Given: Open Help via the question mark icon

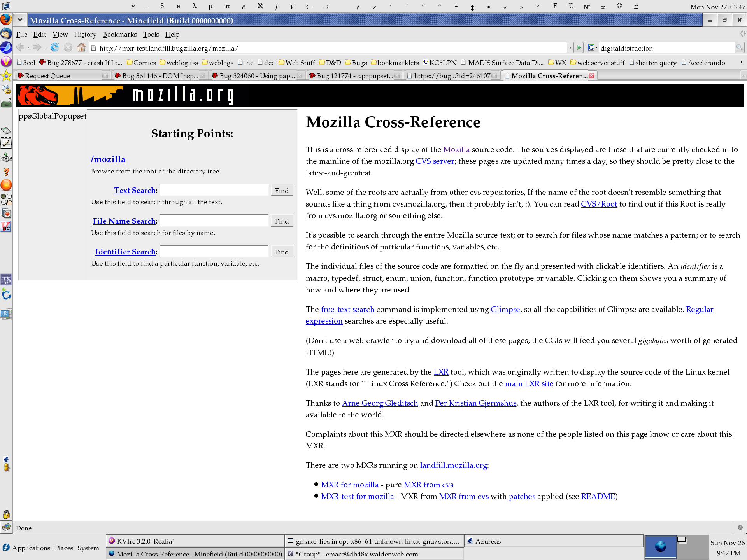Looking at the screenshot, I should tap(6, 171).
